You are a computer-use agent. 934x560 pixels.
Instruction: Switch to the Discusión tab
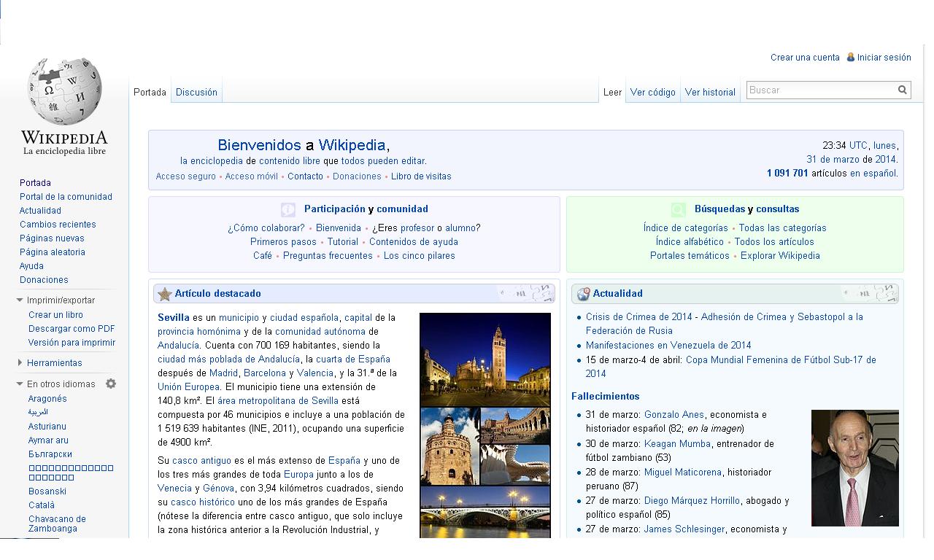pos(196,92)
